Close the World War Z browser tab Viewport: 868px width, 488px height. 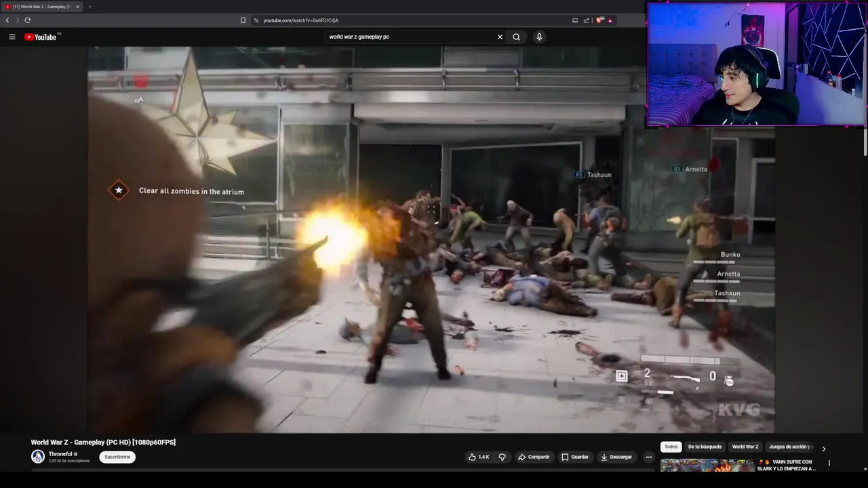point(77,7)
